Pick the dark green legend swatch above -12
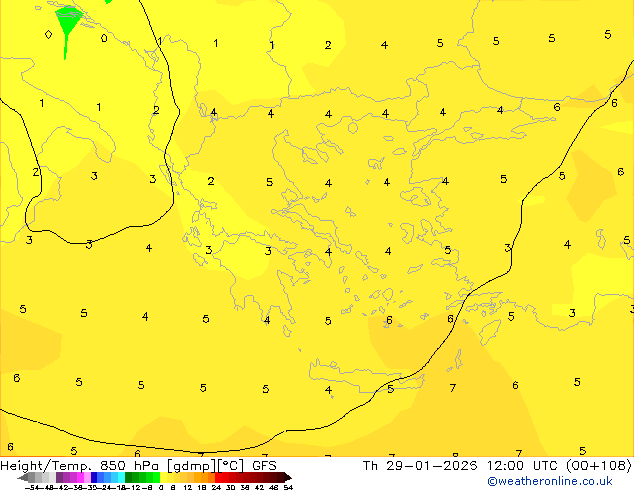This screenshot has width=634, height=490. click(129, 477)
